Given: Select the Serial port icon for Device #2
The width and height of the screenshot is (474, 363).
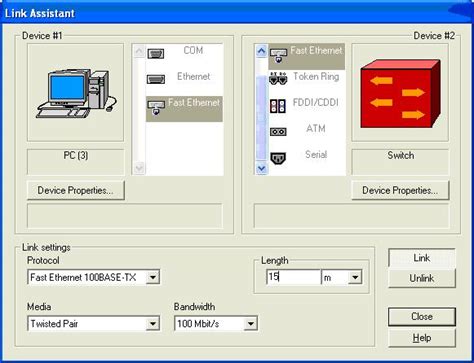Looking at the screenshot, I should pyautogui.click(x=278, y=158).
